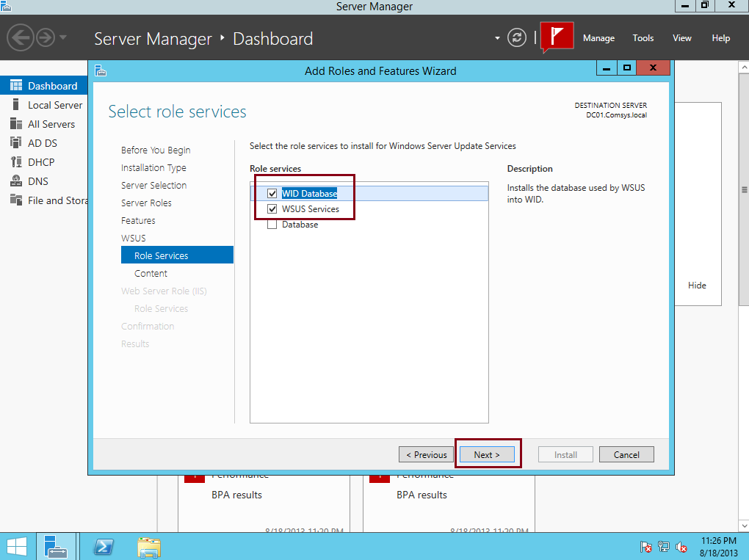This screenshot has width=749, height=560.
Task: Go to Installation Type wizard step
Action: [153, 167]
